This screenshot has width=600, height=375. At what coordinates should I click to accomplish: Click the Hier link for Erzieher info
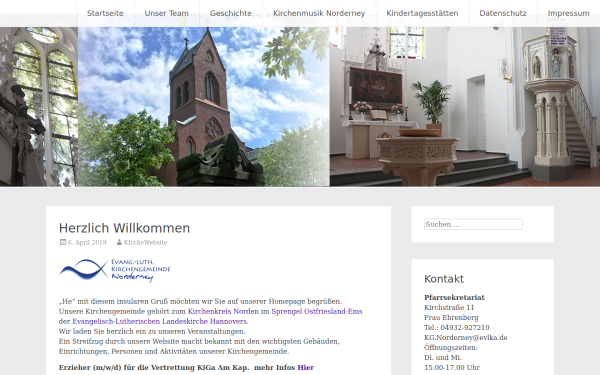[x=306, y=367]
